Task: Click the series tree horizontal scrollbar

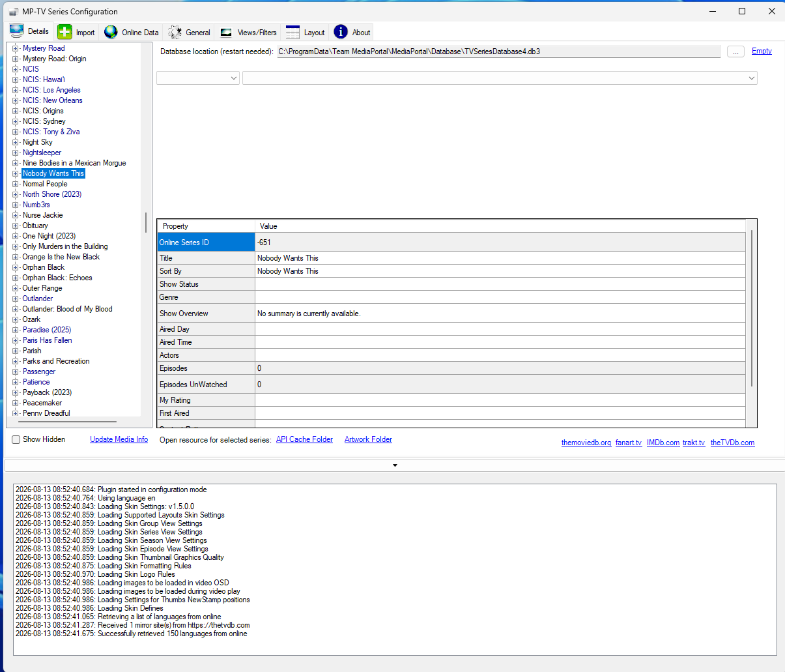Action: 66,422
